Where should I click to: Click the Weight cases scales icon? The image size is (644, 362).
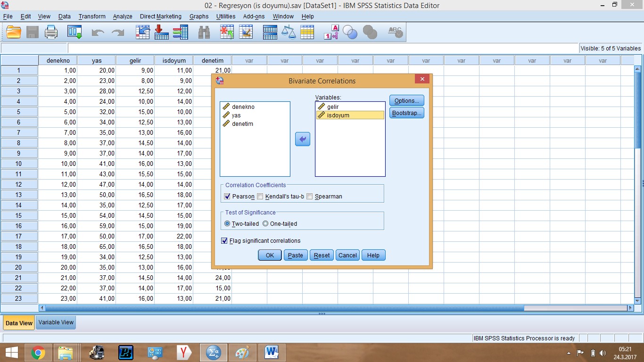coord(289,32)
